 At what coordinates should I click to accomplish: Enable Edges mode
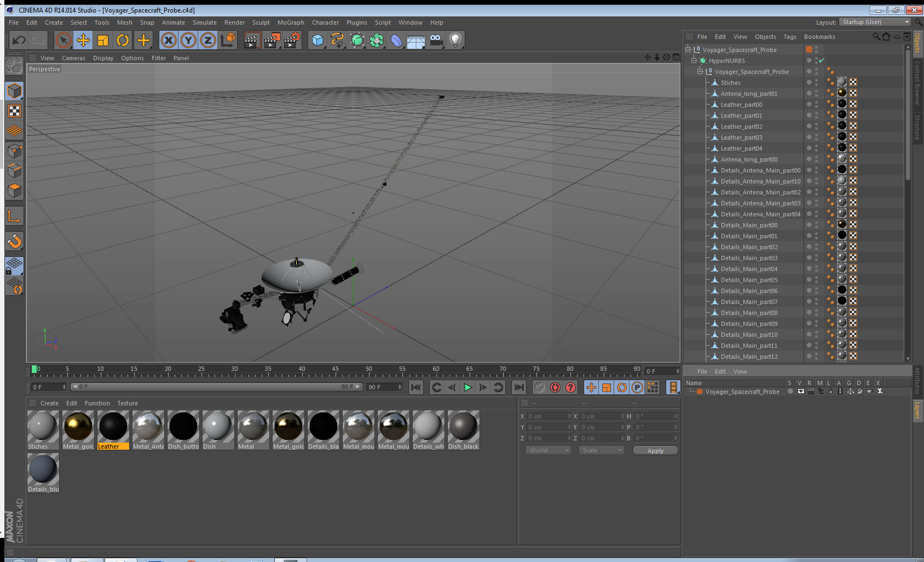pos(14,171)
